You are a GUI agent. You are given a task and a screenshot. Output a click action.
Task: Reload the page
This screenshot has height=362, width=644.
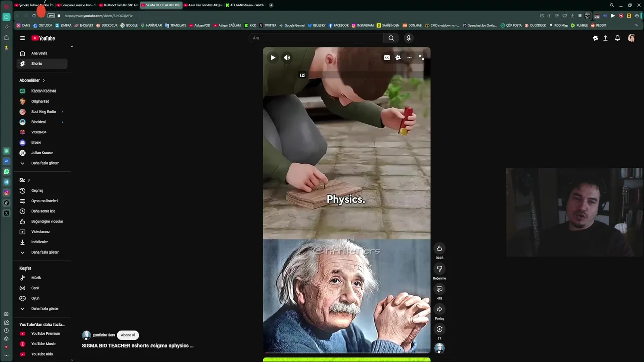(34, 16)
